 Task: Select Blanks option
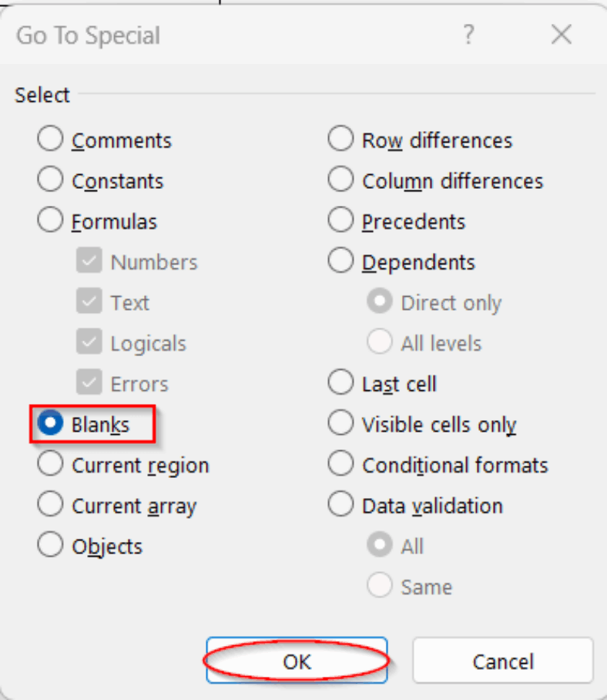point(51,423)
